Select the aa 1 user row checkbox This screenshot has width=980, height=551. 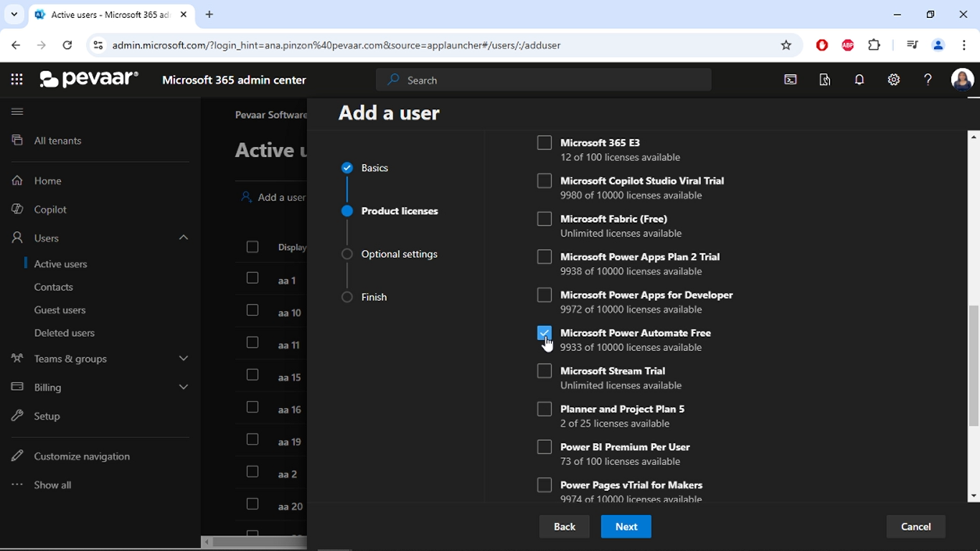click(x=253, y=278)
